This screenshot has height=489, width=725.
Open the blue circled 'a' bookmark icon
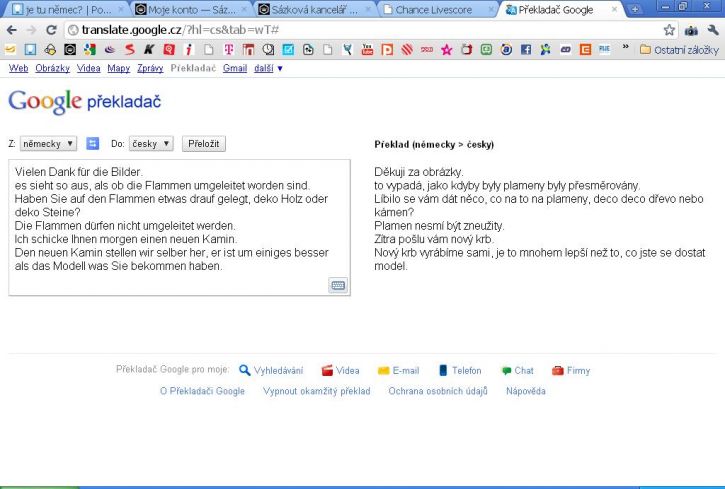click(506, 49)
